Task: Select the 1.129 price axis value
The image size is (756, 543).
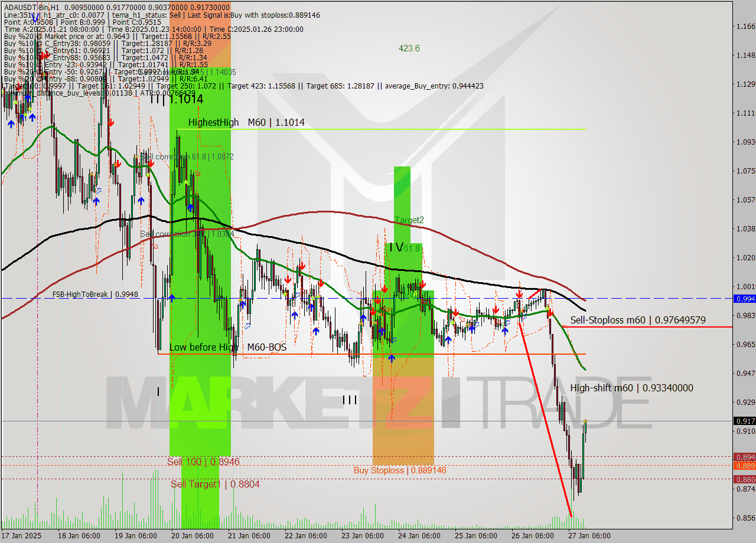Action: coord(745,84)
